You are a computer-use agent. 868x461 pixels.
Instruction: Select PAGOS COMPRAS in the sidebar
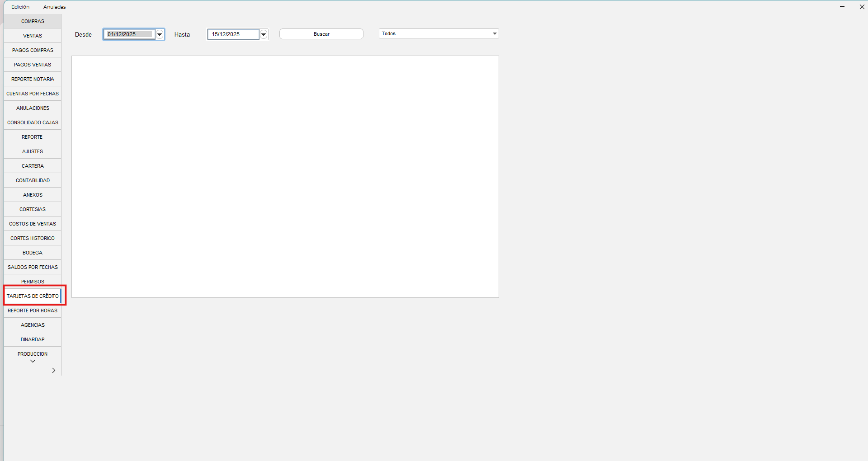(x=32, y=50)
